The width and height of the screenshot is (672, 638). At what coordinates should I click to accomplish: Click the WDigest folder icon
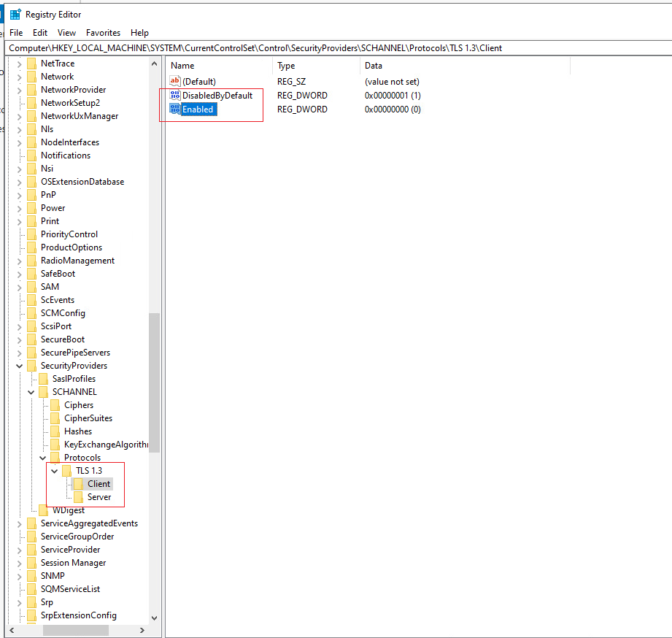(x=43, y=510)
